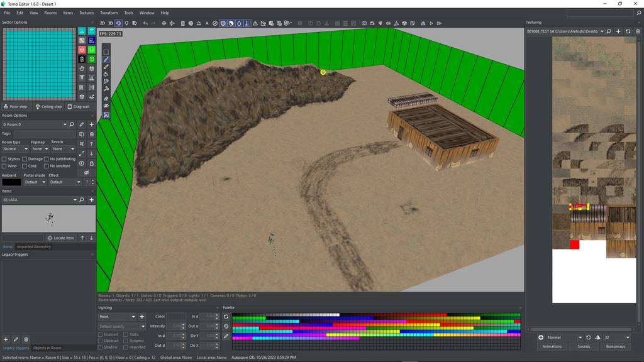Toggle room hidden using crossed-eye icon

pos(87,173)
